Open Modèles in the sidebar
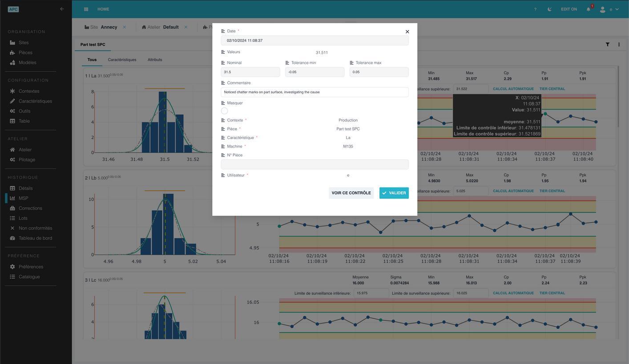The width and height of the screenshot is (629, 364). [27, 63]
